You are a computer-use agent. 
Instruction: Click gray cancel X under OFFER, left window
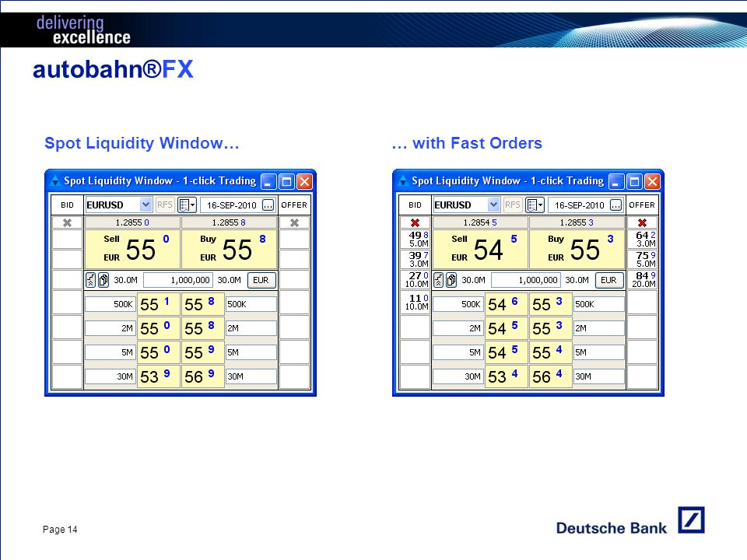tap(294, 222)
